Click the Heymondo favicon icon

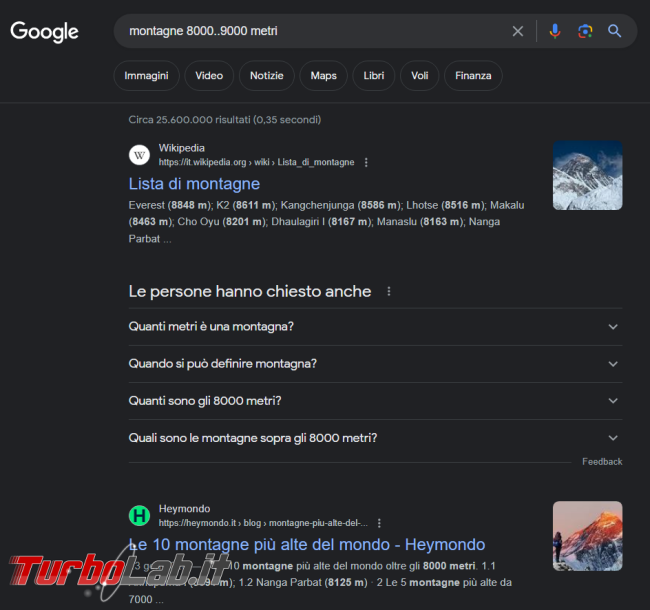(139, 516)
